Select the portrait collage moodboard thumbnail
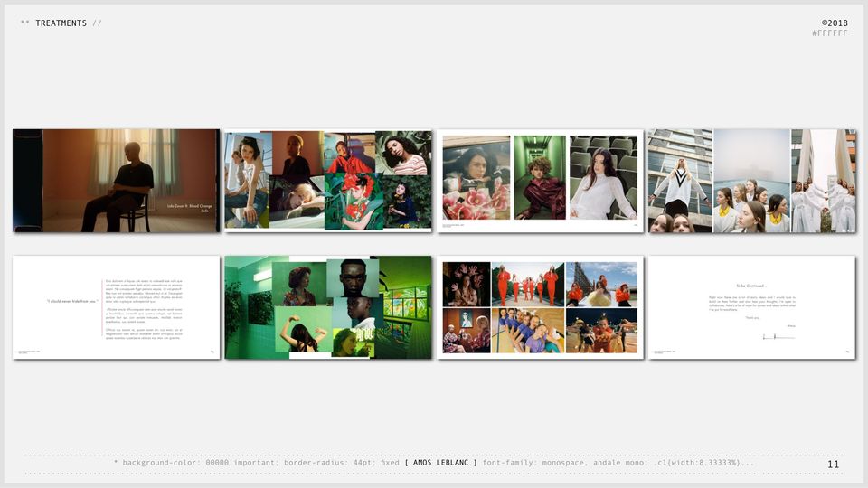 (328, 181)
